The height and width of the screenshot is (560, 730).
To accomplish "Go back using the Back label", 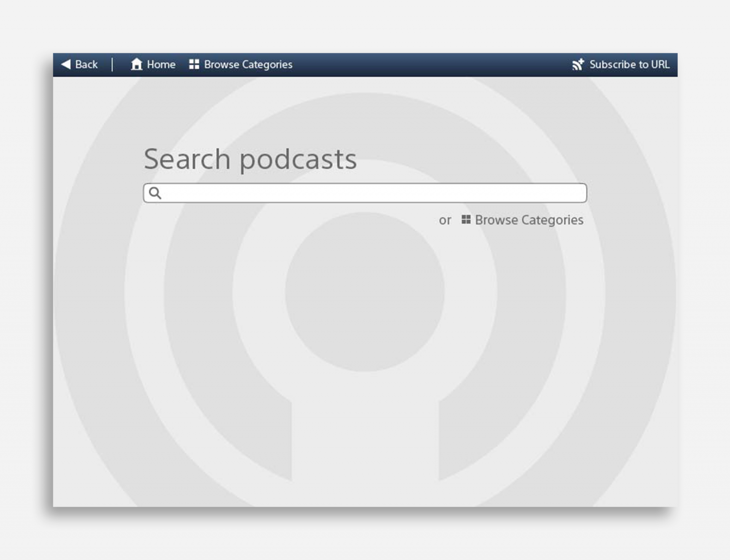I will (86, 65).
